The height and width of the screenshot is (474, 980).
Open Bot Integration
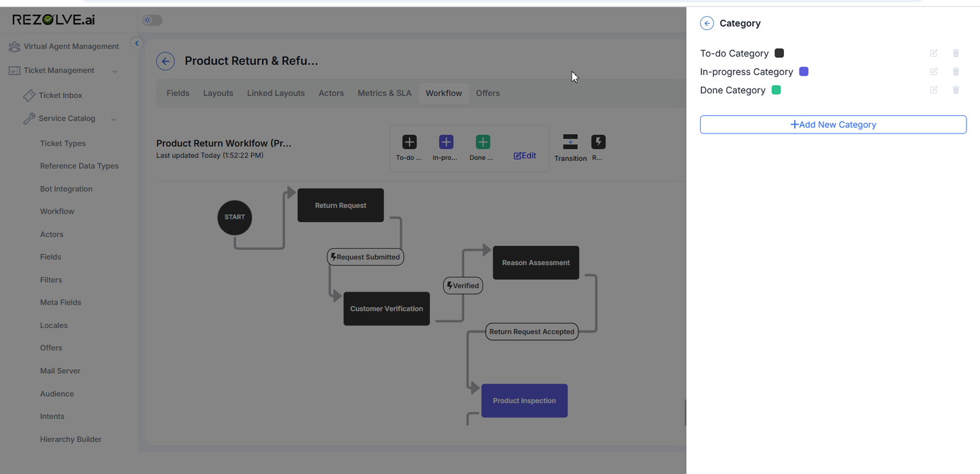tap(66, 189)
